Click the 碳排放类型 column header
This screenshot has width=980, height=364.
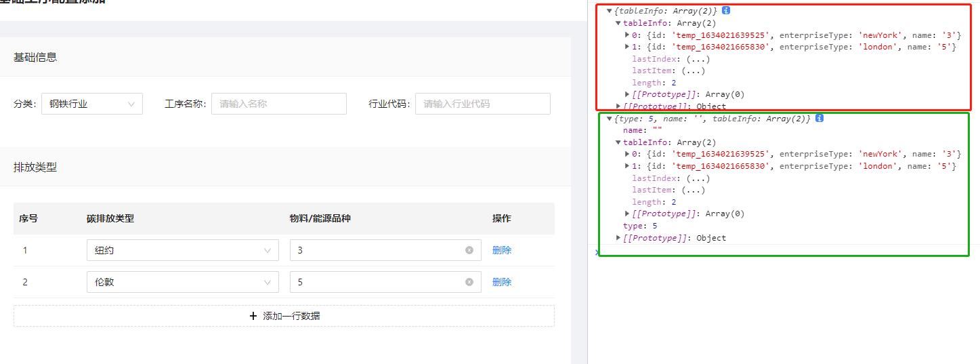pyautogui.click(x=110, y=218)
